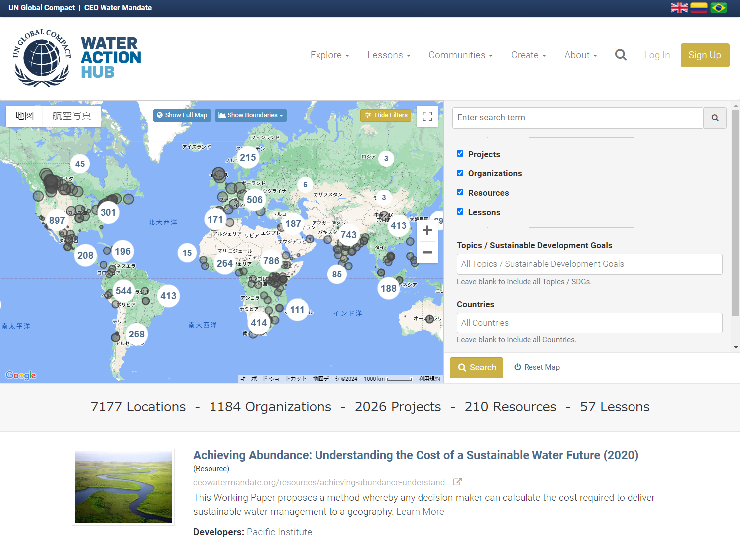
Task: Open the Pacific Institute developer link
Action: pyautogui.click(x=279, y=532)
